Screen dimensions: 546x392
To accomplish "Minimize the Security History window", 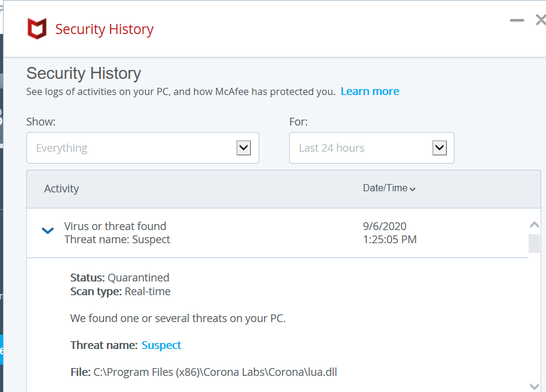I will coord(517,21).
